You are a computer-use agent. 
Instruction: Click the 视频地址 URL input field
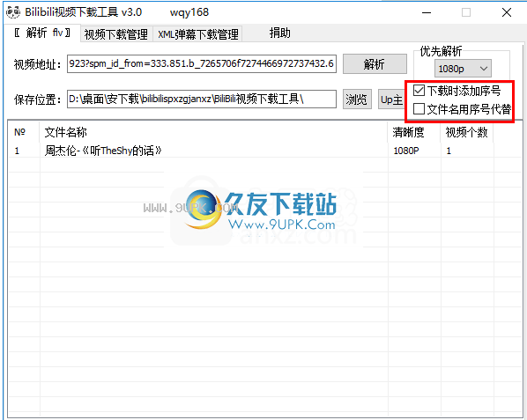coord(202,63)
